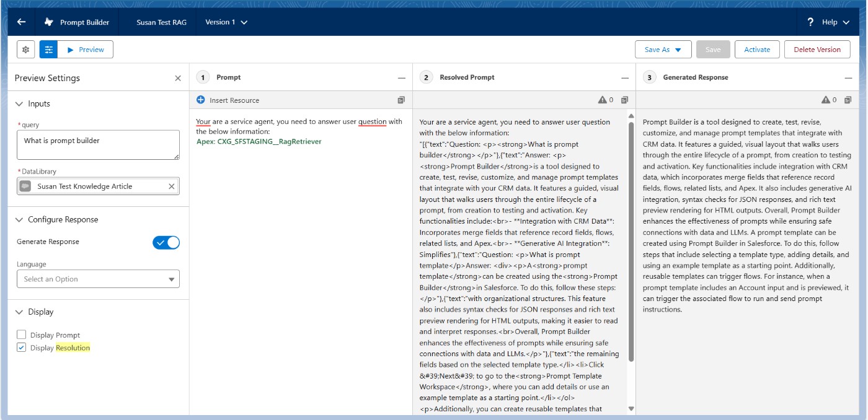The height and width of the screenshot is (420, 868).
Task: Click the Insert Resource plus icon
Action: 201,100
